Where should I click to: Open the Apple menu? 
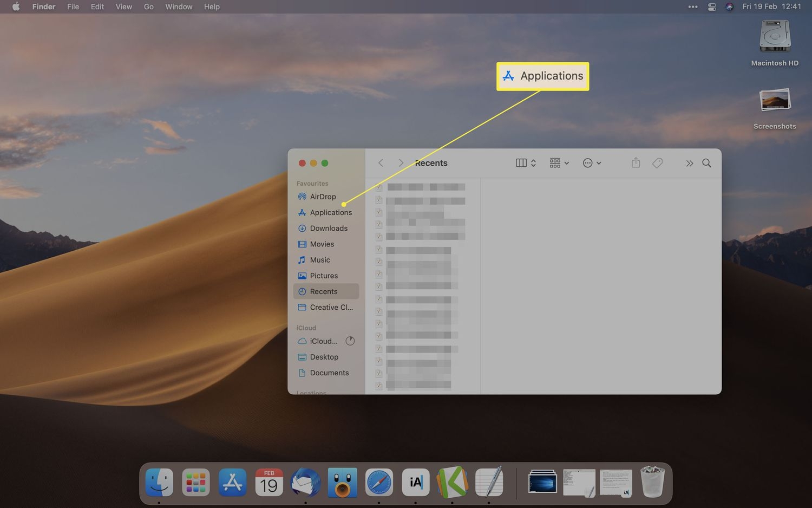[x=16, y=6]
